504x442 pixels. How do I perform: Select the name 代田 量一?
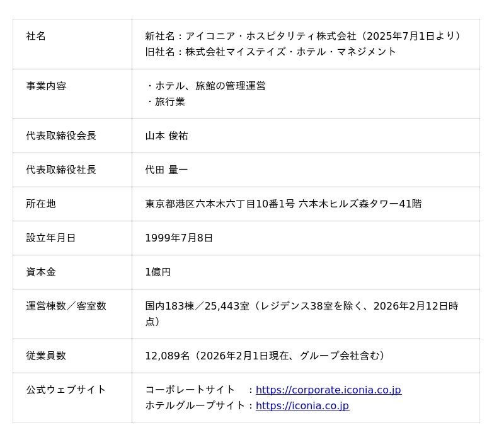[166, 170]
